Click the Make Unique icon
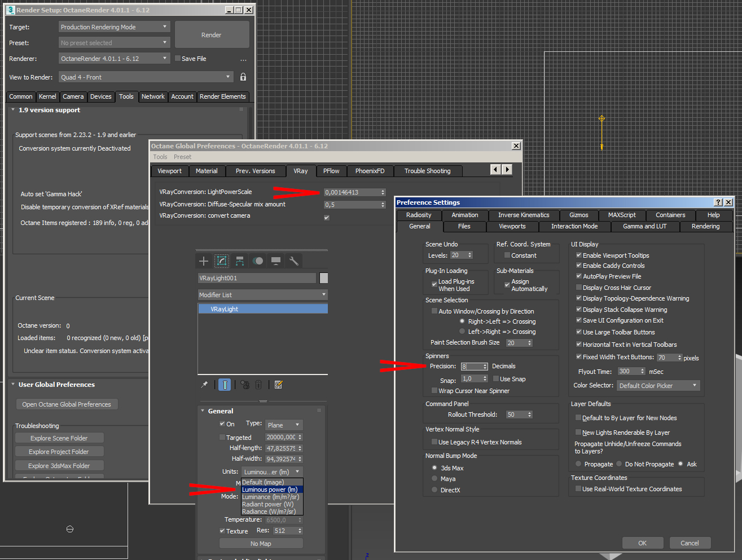 point(245,385)
